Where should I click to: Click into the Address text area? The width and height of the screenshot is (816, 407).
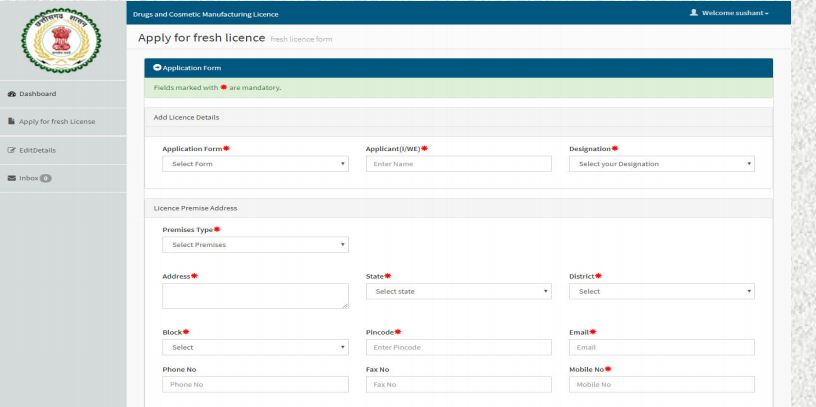(x=255, y=295)
